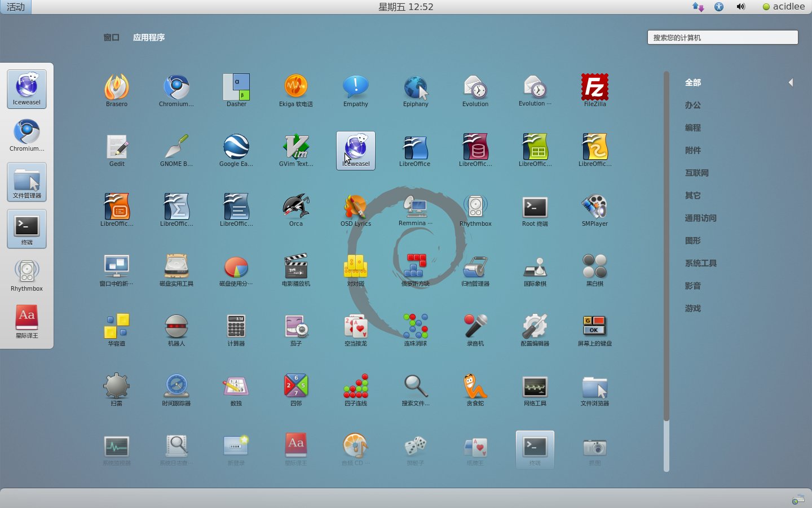Image resolution: width=812 pixels, height=508 pixels.
Task: Start the Ekiga softphone application
Action: coord(296,90)
